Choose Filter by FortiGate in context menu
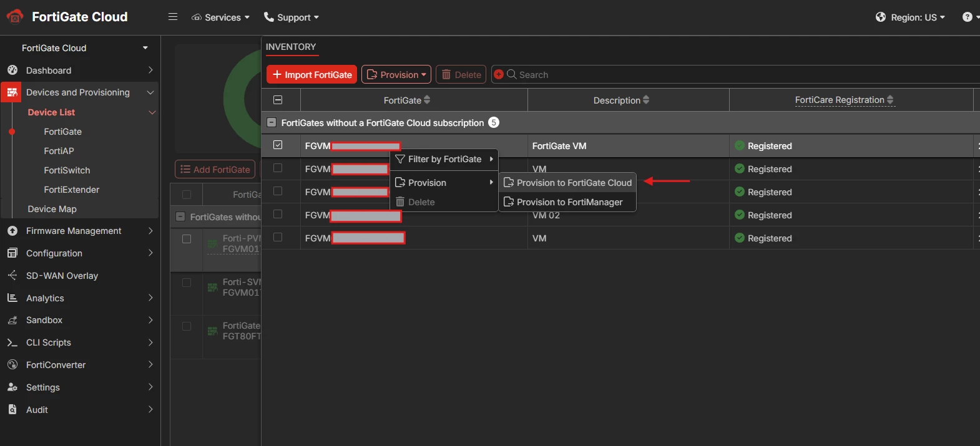980x446 pixels. point(444,159)
